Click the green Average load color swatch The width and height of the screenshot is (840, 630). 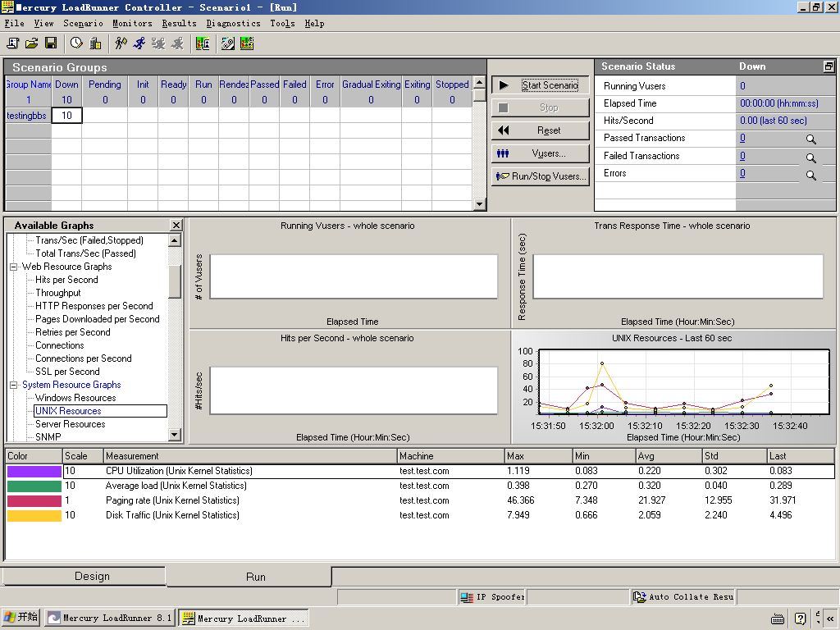click(34, 486)
